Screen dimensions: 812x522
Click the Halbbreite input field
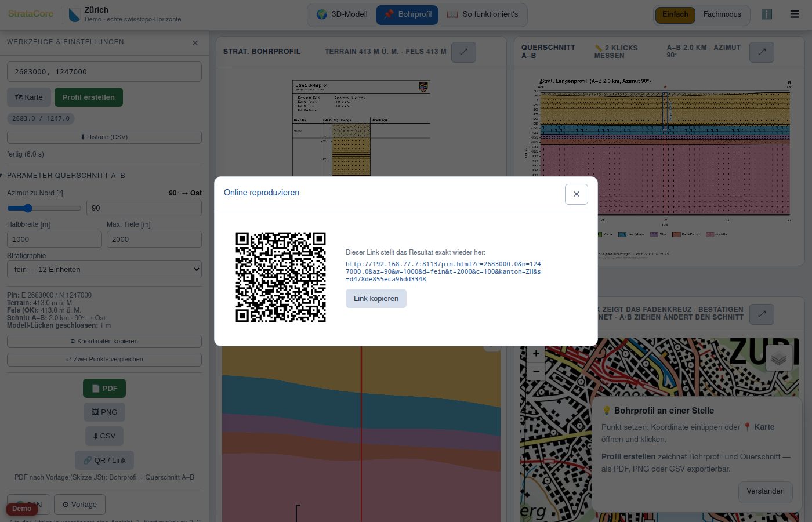point(55,239)
